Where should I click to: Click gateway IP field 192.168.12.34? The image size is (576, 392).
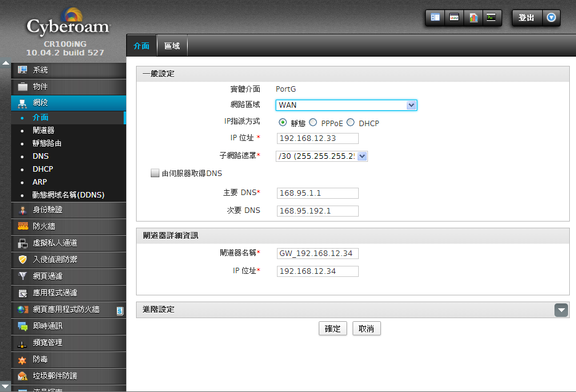(x=318, y=271)
